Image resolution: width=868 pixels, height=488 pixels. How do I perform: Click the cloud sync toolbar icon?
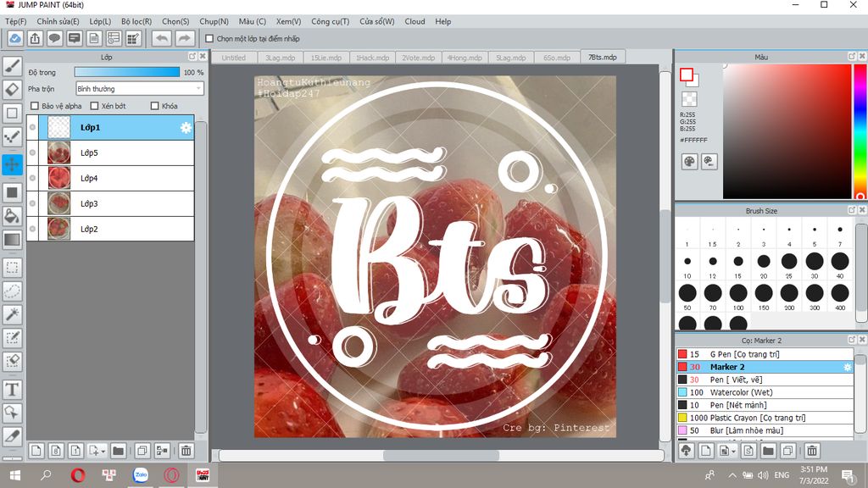coord(15,39)
